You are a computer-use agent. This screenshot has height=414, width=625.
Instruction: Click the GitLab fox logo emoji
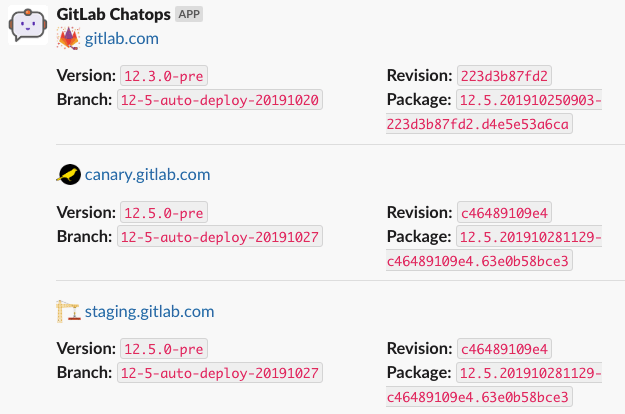point(69,38)
